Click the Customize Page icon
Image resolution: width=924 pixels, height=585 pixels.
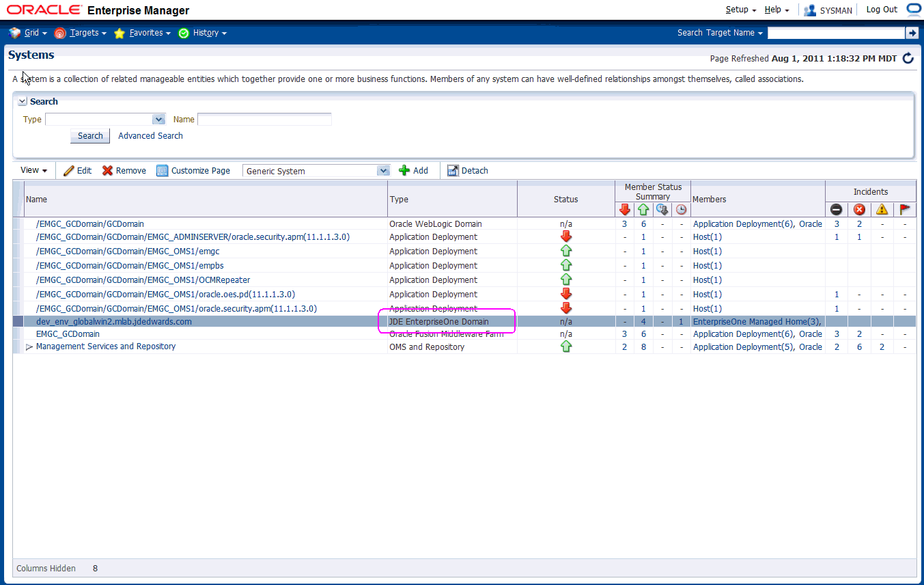point(163,171)
